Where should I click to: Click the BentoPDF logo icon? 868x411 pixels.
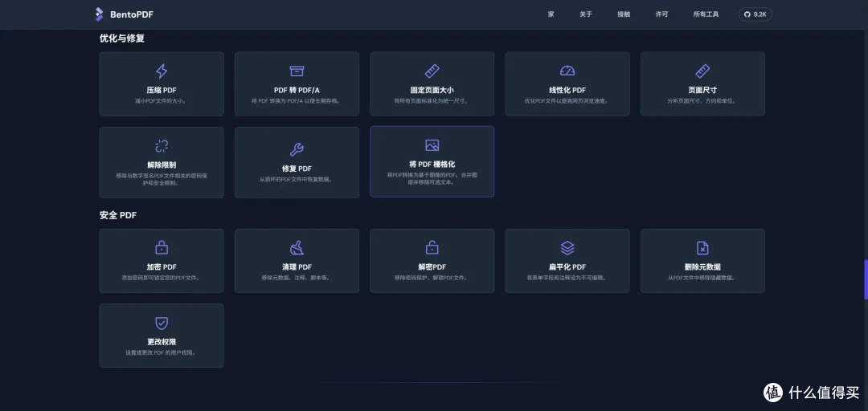(99, 14)
